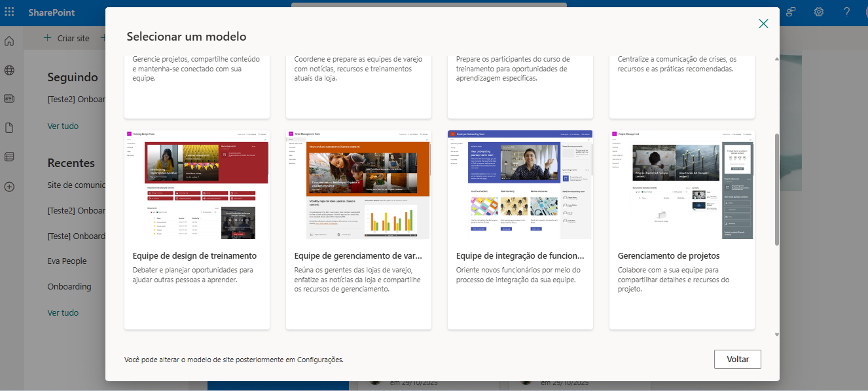Open SharePoint settings with the gear icon

(x=818, y=11)
